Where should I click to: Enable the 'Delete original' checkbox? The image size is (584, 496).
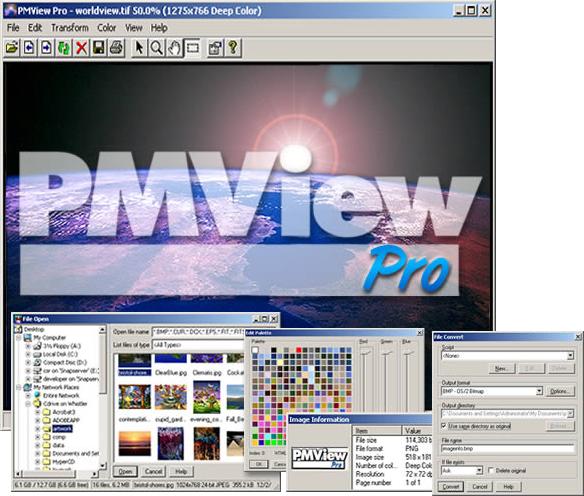(x=491, y=471)
